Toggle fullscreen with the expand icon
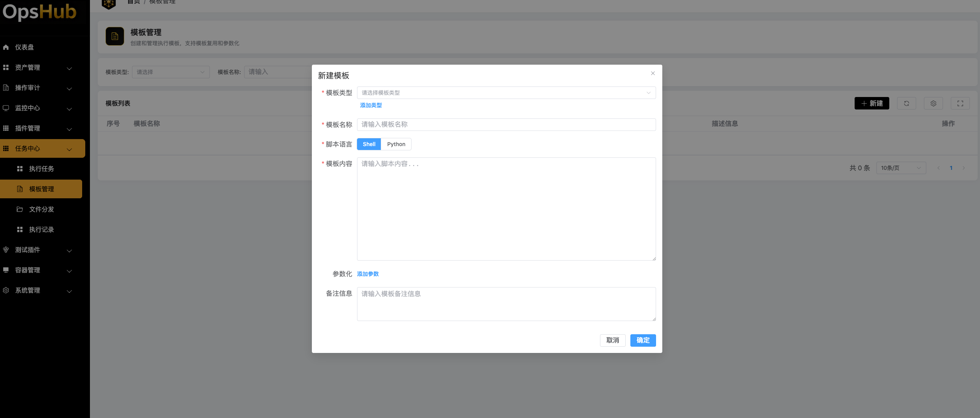This screenshot has width=980, height=418. (x=960, y=103)
